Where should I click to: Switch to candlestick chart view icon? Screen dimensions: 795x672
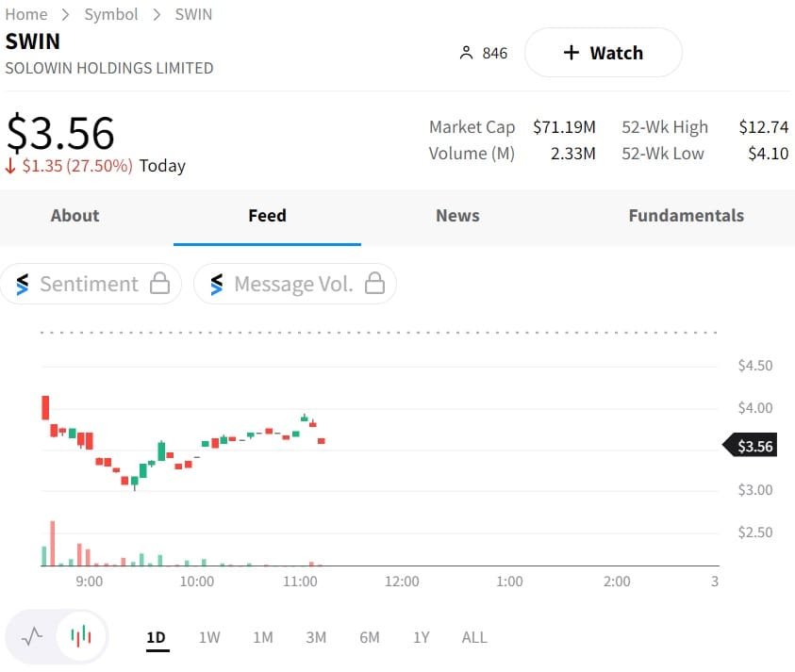pyautogui.click(x=82, y=636)
